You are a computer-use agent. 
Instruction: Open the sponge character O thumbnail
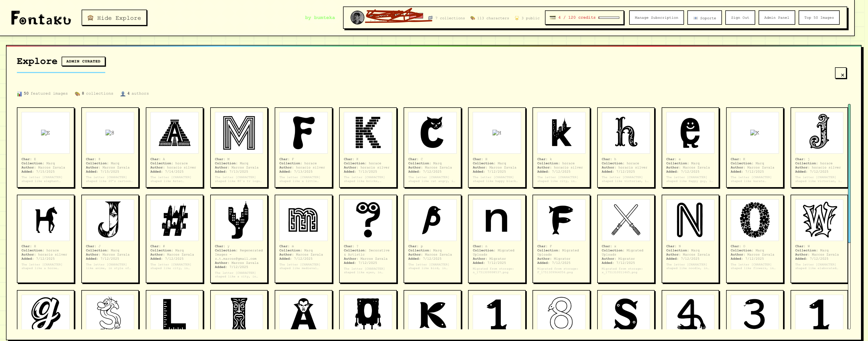368,312
